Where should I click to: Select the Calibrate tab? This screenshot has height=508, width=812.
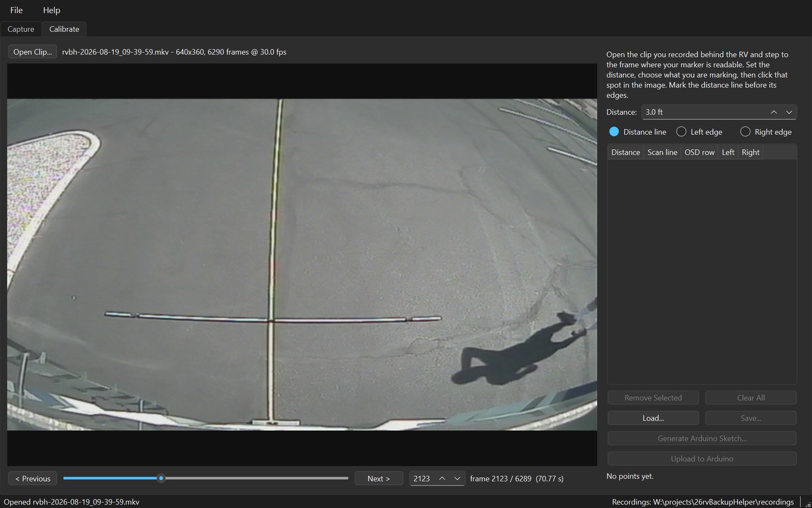tap(64, 29)
